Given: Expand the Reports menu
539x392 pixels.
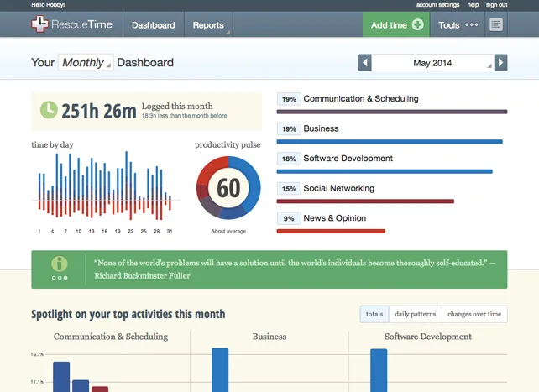Looking at the screenshot, I should click(208, 24).
